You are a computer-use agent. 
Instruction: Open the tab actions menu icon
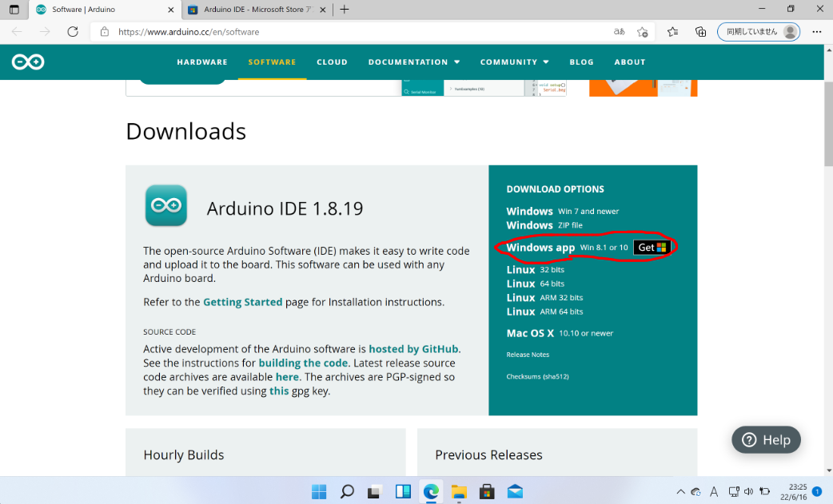coord(14,10)
